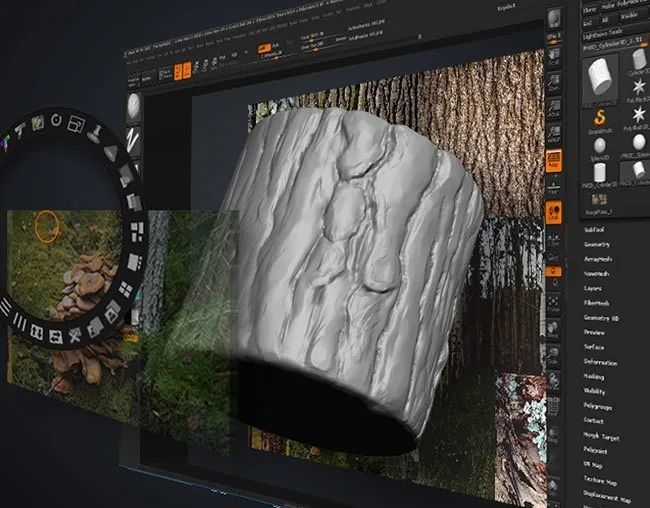Screen dimensions: 650x508
Task: Toggle the orange Local symmetry button
Action: (554, 212)
